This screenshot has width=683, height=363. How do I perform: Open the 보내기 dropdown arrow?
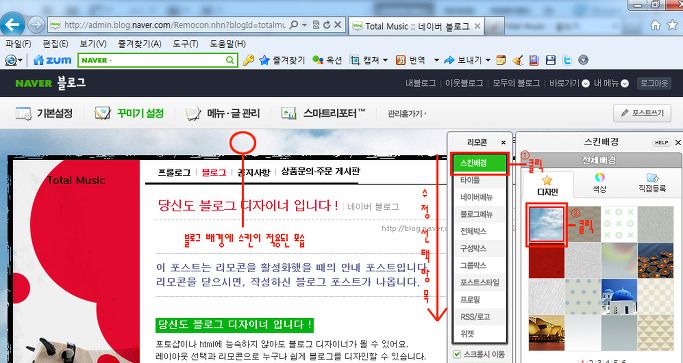pos(488,60)
